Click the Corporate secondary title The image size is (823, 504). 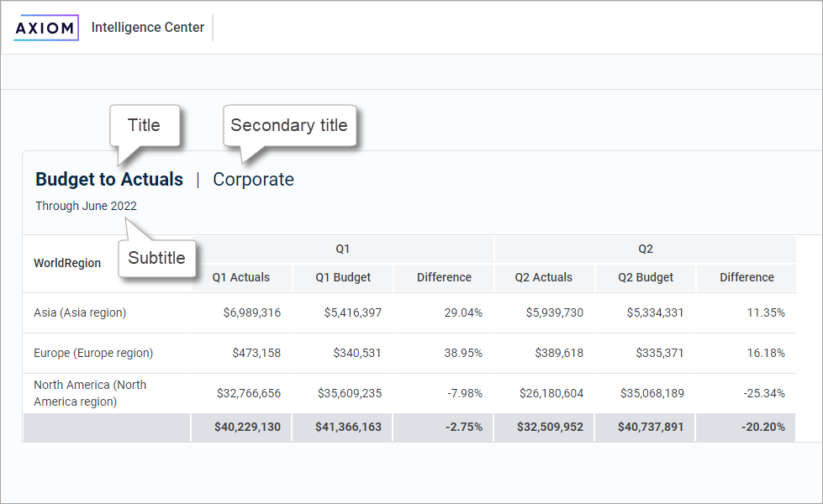[x=252, y=179]
